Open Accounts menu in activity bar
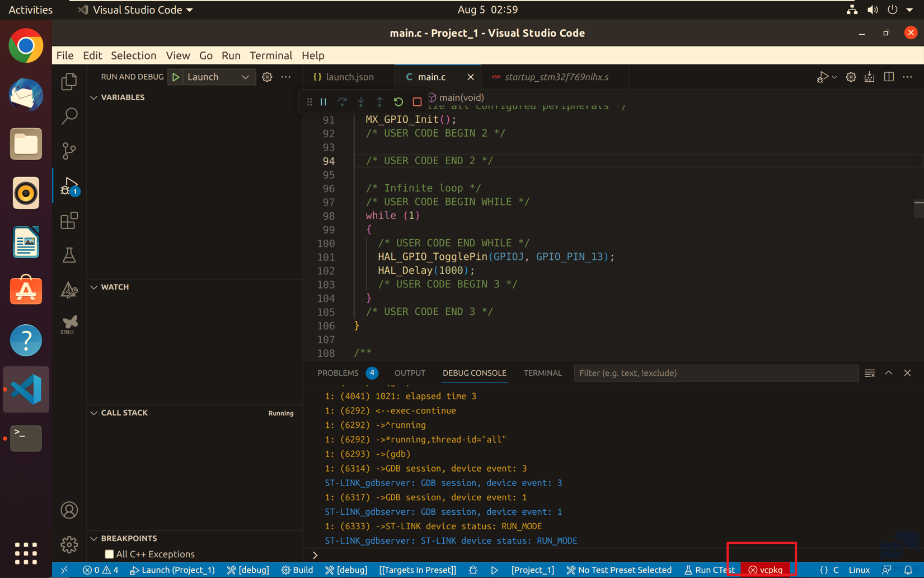The image size is (924, 578). tap(69, 510)
